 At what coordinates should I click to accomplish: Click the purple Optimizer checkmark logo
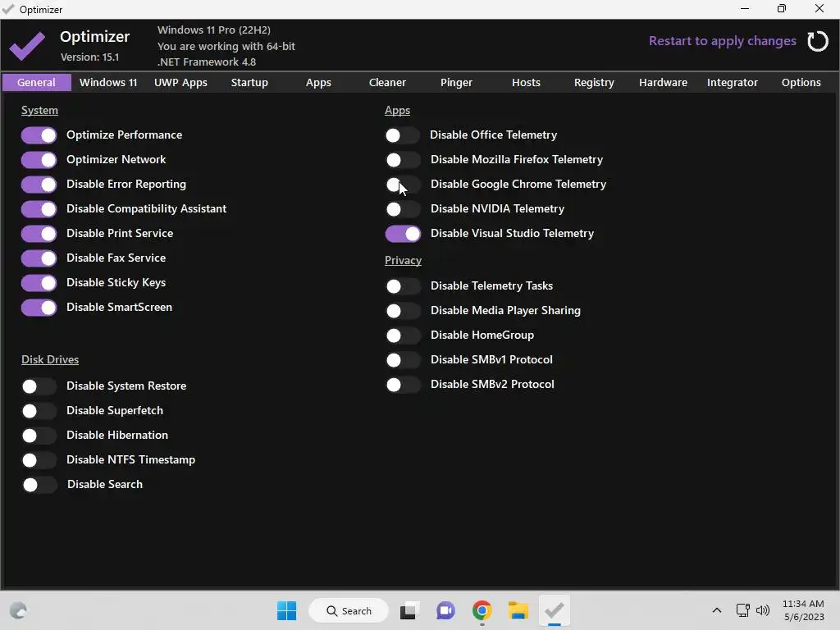click(x=27, y=46)
